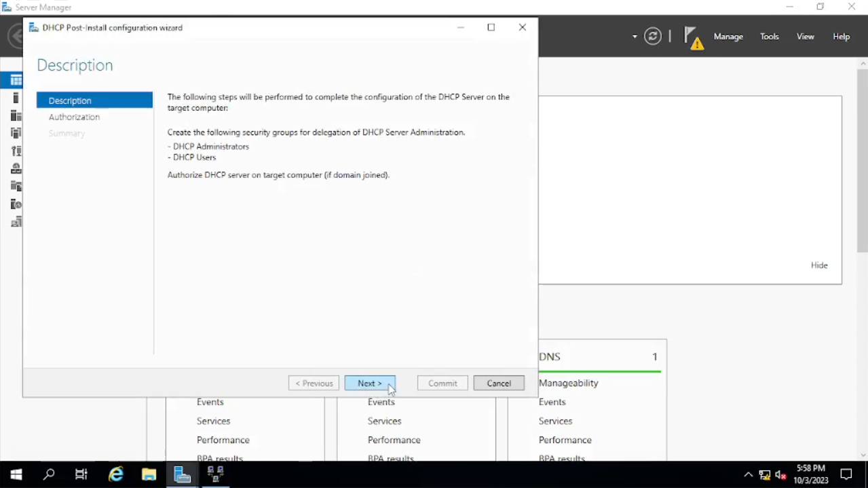Expand the dropdown arrow beside refresh
Image resolution: width=868 pixels, height=488 pixels.
click(635, 37)
